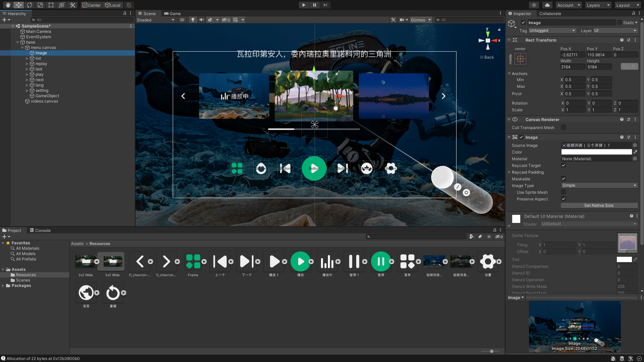Open the Image Type dropdown
Image resolution: width=644 pixels, height=362 pixels.
tap(599, 185)
